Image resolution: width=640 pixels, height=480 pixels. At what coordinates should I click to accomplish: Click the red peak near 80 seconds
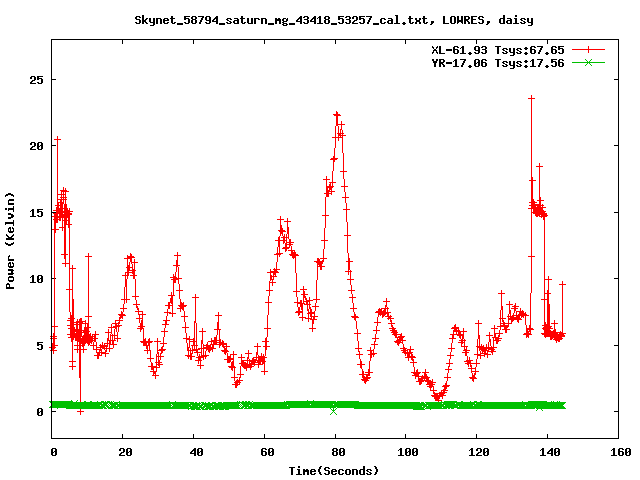[337, 115]
